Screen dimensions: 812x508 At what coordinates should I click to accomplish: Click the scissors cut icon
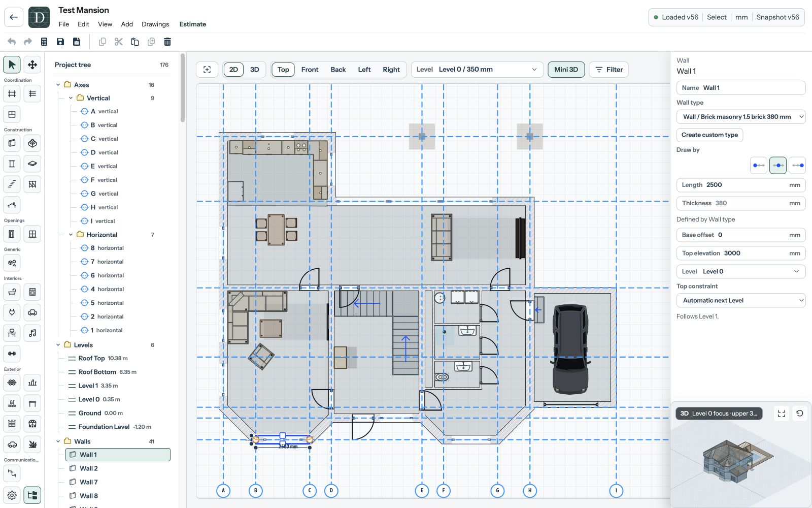[119, 42]
